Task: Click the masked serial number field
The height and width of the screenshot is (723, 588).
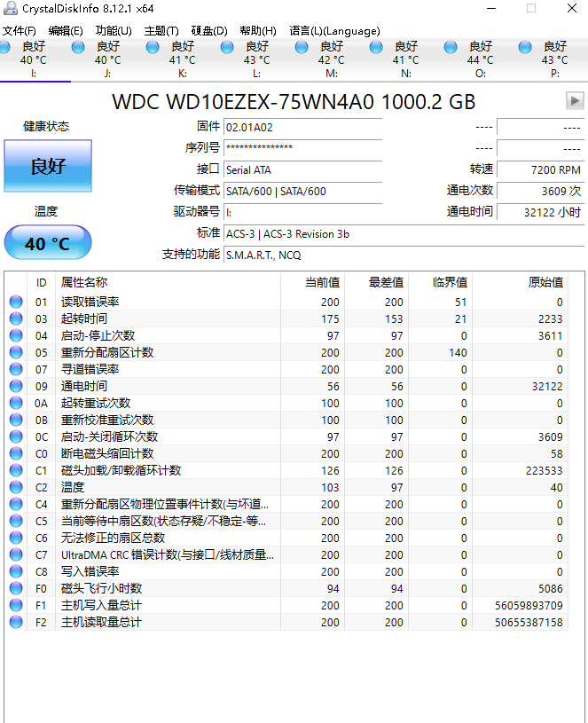Action: point(302,148)
